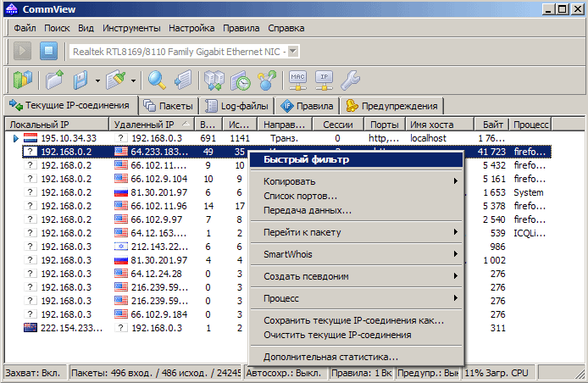Click status bar Захват: Вкл. entry

36,373
